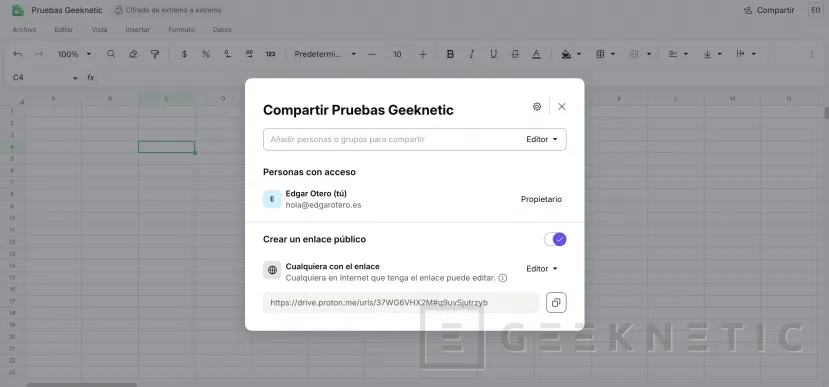Screen dimensions: 829x387
Task: Open the Editar menu
Action: tap(63, 30)
